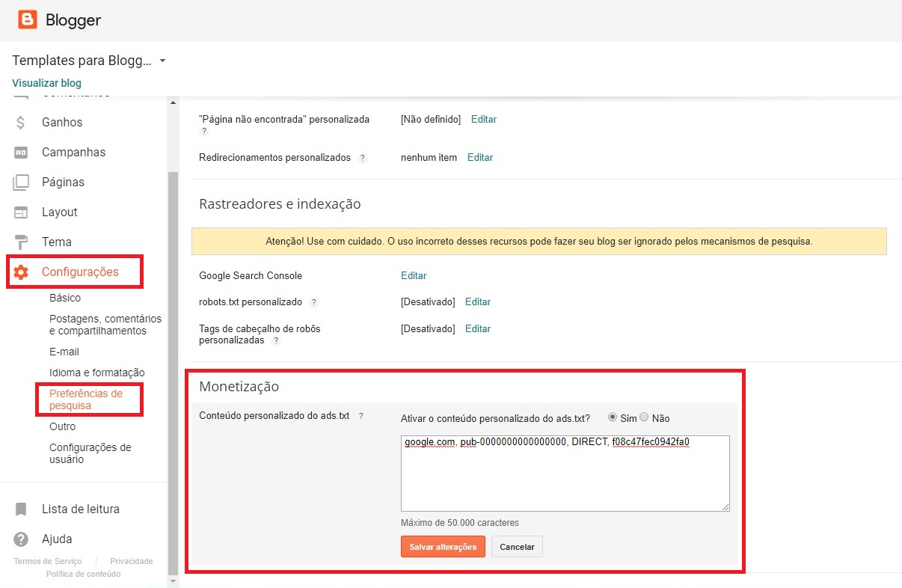Open Lista de leitura
Screen dimensions: 902x588
coord(81,509)
